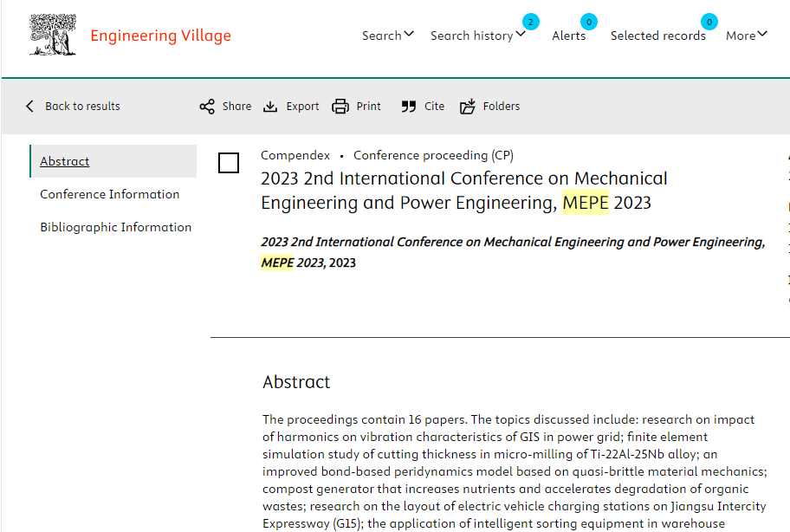Click the Cite quotation mark icon

coord(409,107)
